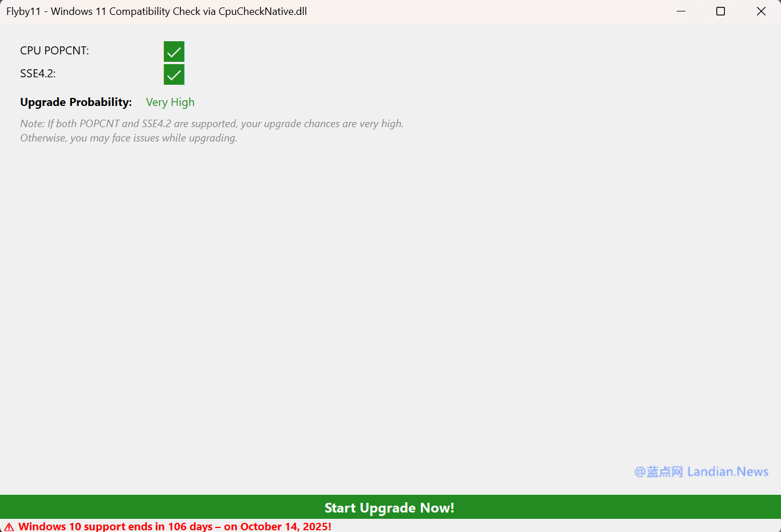Click the CPU POPCNT label
Image resolution: width=781 pixels, height=532 pixels.
click(x=54, y=51)
